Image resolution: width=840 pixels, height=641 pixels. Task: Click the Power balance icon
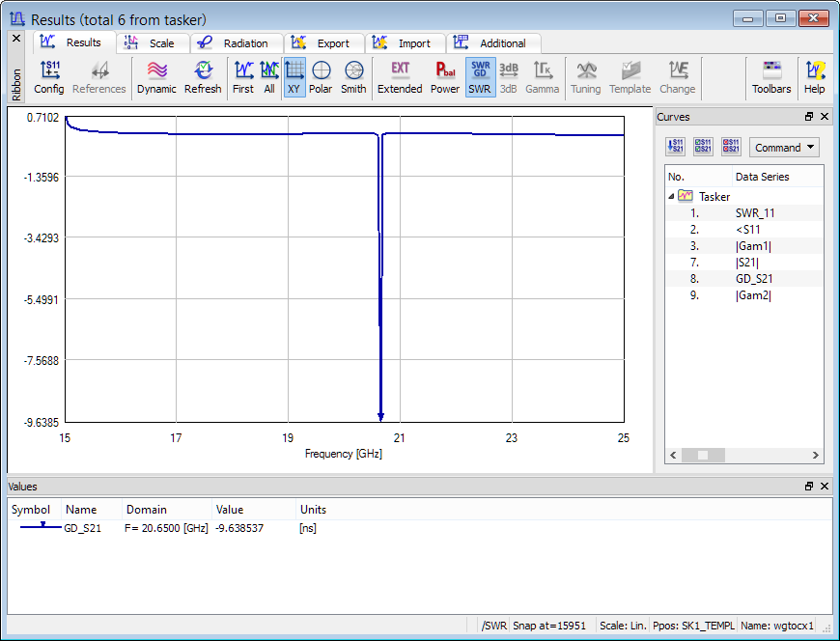coord(445,77)
